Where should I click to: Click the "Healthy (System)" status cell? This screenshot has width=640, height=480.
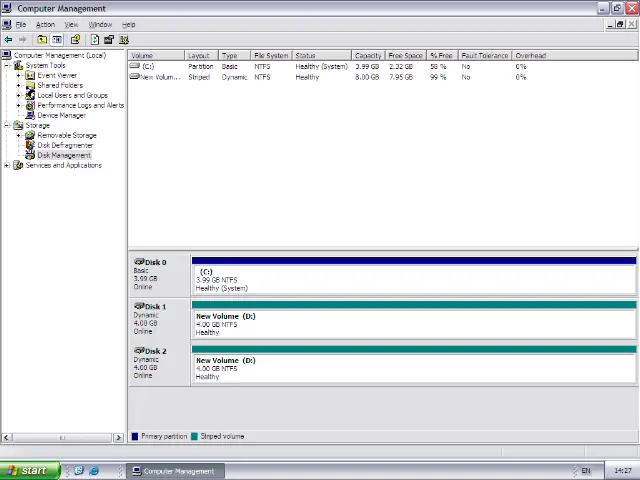(x=322, y=66)
